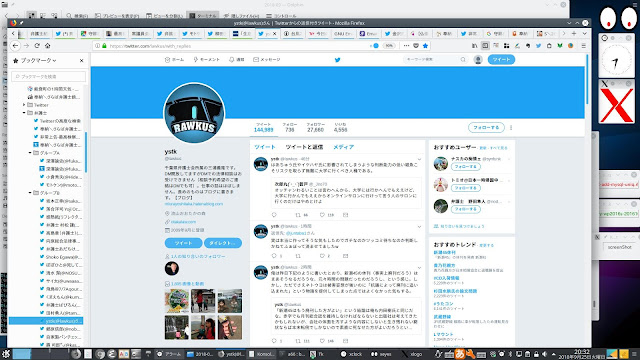This screenshot has width=640, height=360.
Task: Click the ツイート button in top bar
Action: [x=501, y=60]
